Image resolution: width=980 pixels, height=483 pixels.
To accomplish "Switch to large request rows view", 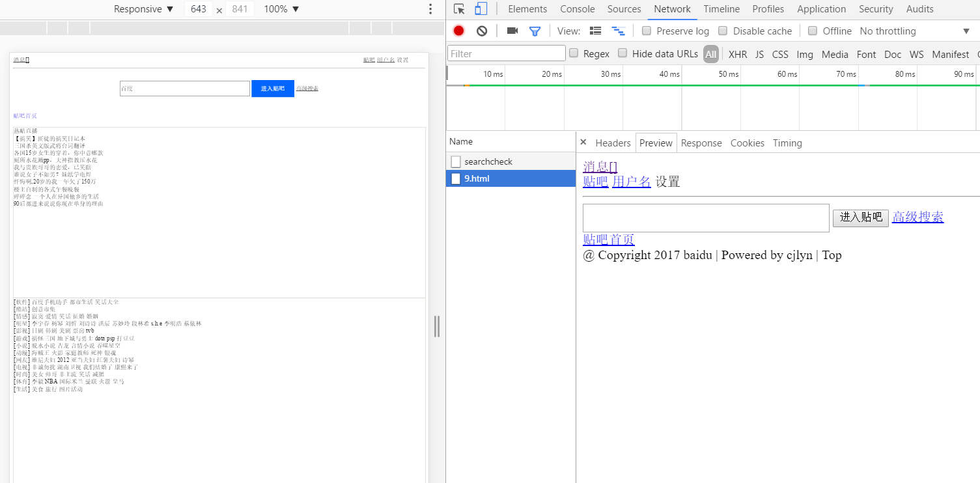I will [595, 31].
